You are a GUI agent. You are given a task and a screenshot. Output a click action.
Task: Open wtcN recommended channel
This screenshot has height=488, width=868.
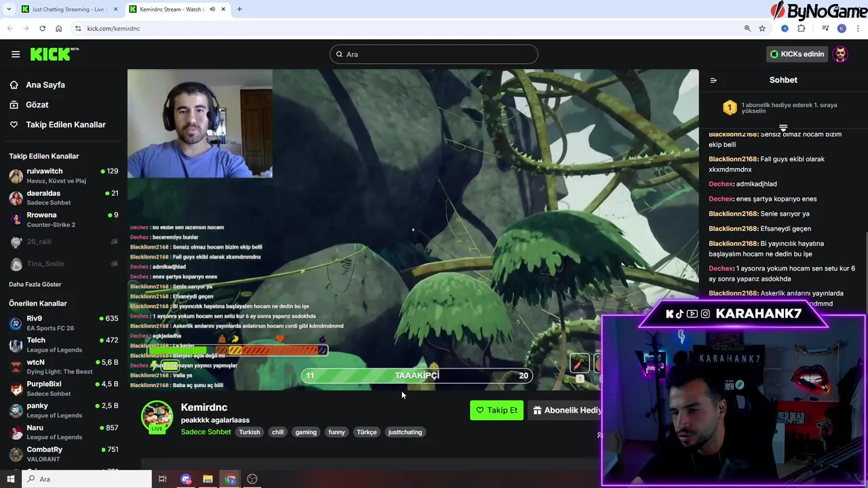point(64,367)
